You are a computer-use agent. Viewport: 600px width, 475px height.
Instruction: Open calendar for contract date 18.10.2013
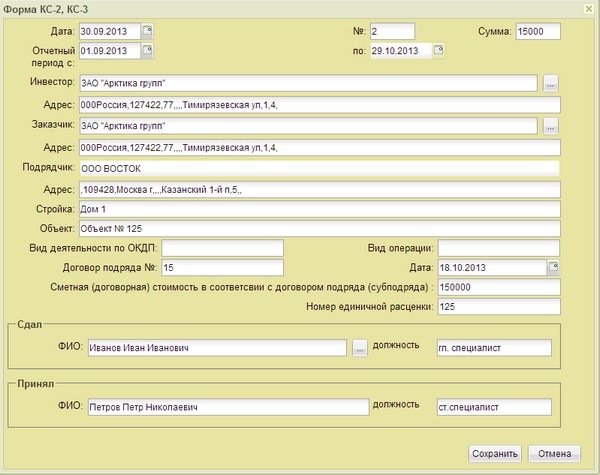(x=553, y=267)
